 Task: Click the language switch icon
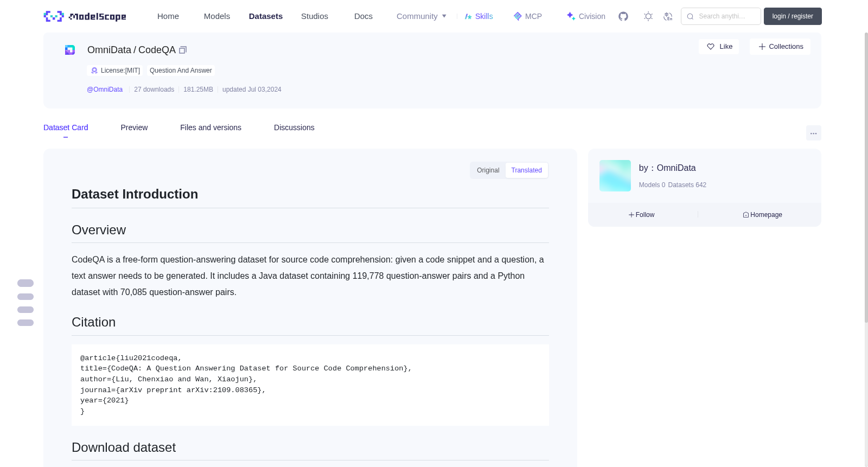click(668, 16)
